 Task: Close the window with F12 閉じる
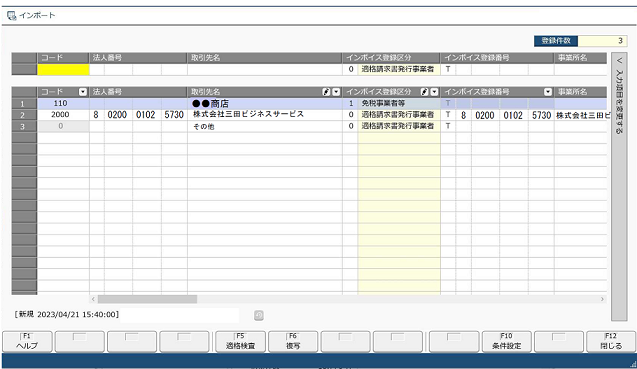(x=611, y=341)
